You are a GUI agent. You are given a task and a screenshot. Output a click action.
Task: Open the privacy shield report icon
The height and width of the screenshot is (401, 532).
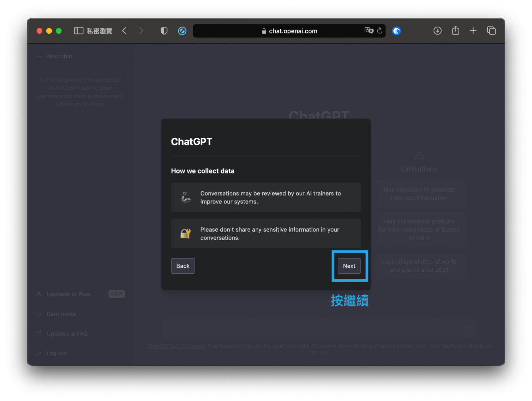tap(164, 31)
